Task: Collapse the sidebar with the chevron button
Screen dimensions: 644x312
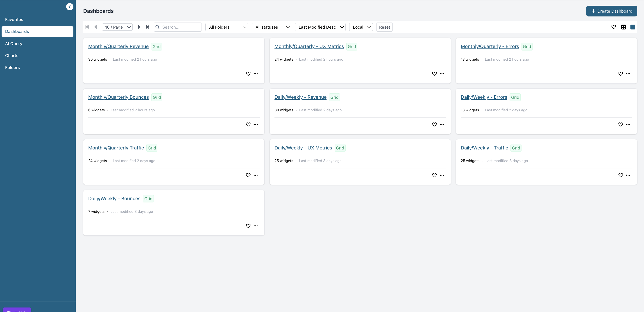Action: click(70, 7)
